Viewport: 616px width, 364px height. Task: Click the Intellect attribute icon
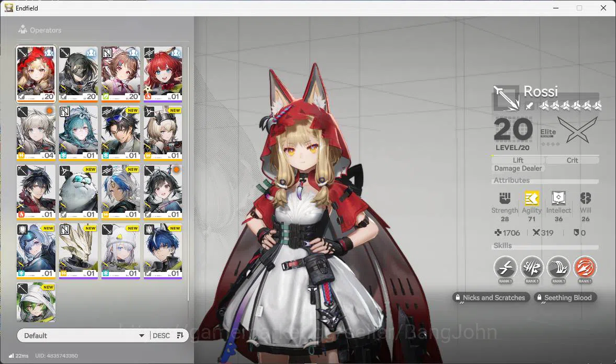click(x=558, y=198)
